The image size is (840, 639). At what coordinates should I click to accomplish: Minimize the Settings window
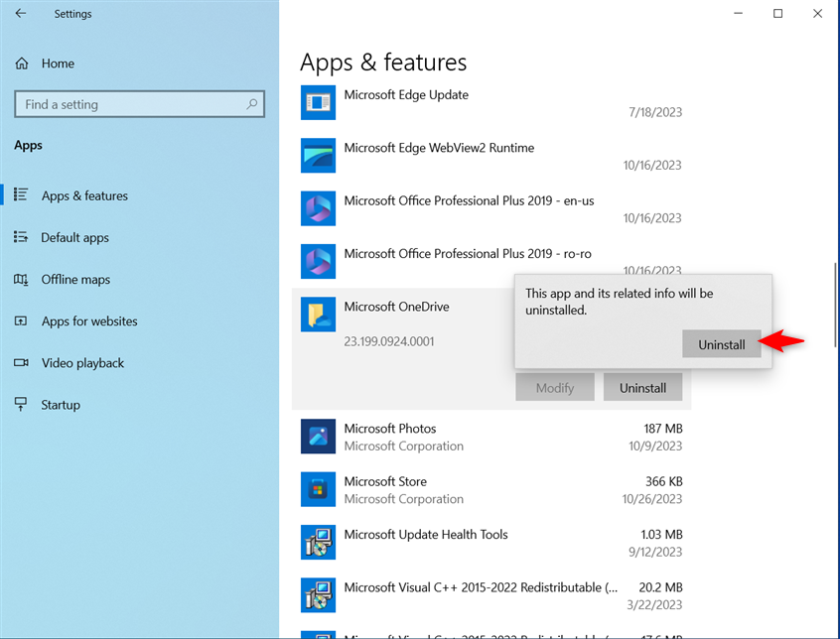pyautogui.click(x=738, y=13)
